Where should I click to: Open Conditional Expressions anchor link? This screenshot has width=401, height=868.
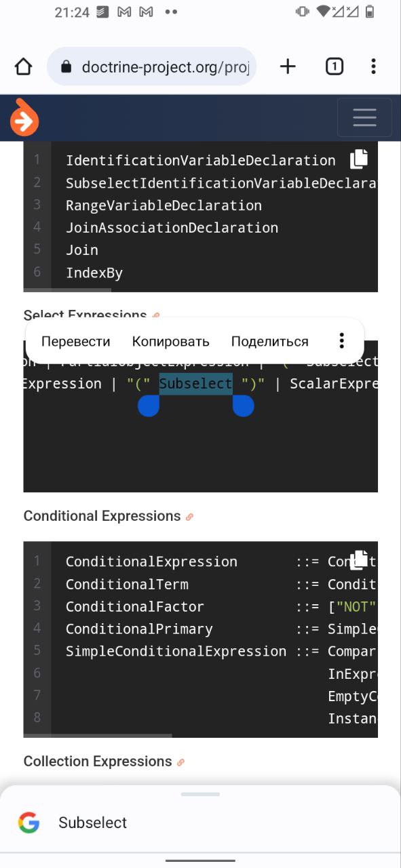point(189,517)
